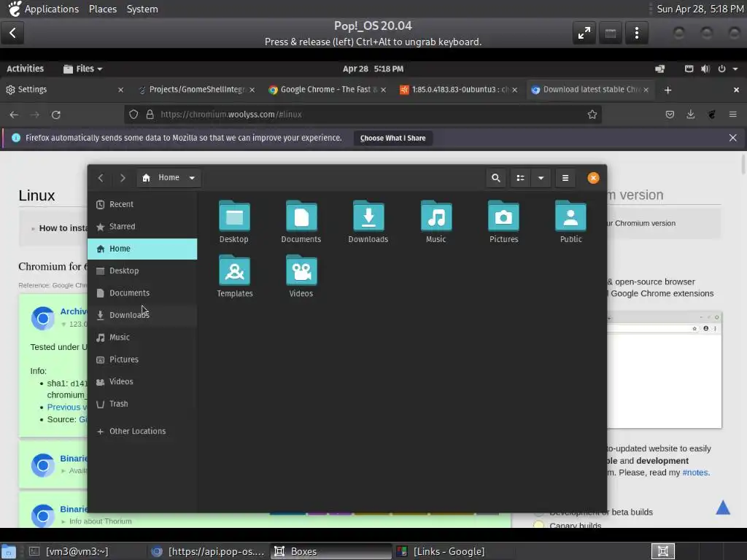The height and width of the screenshot is (560, 747).
Task: Open the Places menu
Action: pos(103,9)
